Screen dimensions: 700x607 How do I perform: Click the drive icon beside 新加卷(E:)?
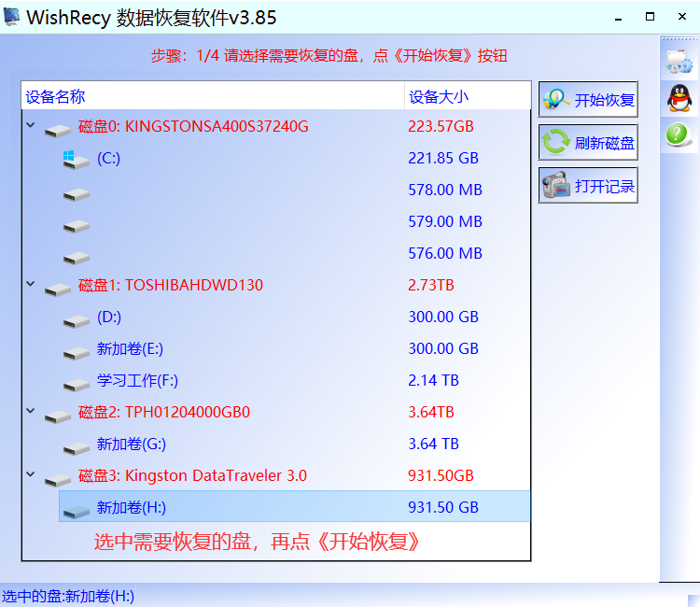point(77,353)
